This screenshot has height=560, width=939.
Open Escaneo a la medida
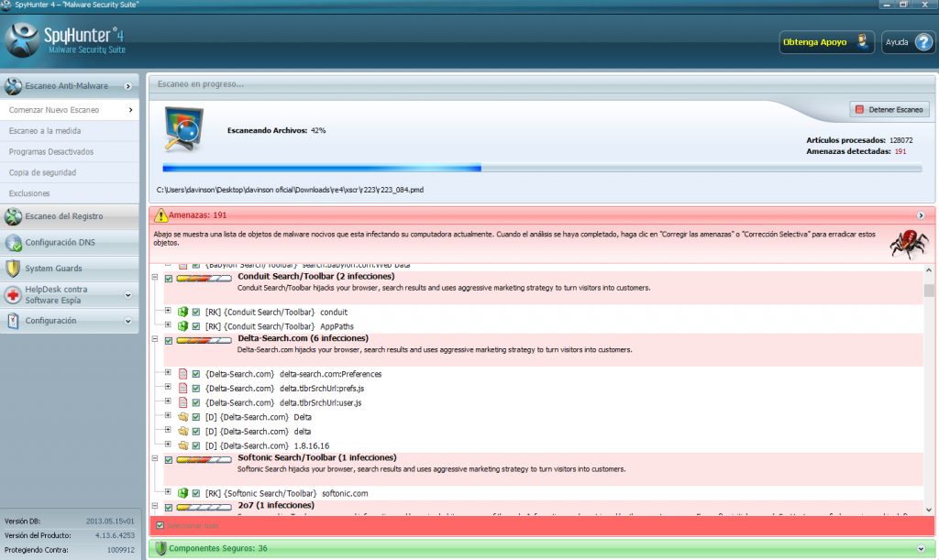70,131
